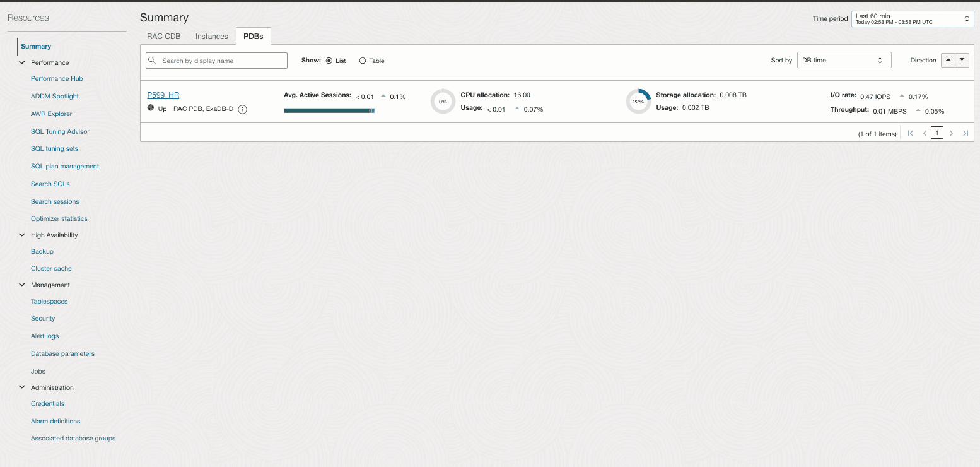The image size is (980, 467).
Task: Go to next page of PDB list
Action: pos(952,133)
